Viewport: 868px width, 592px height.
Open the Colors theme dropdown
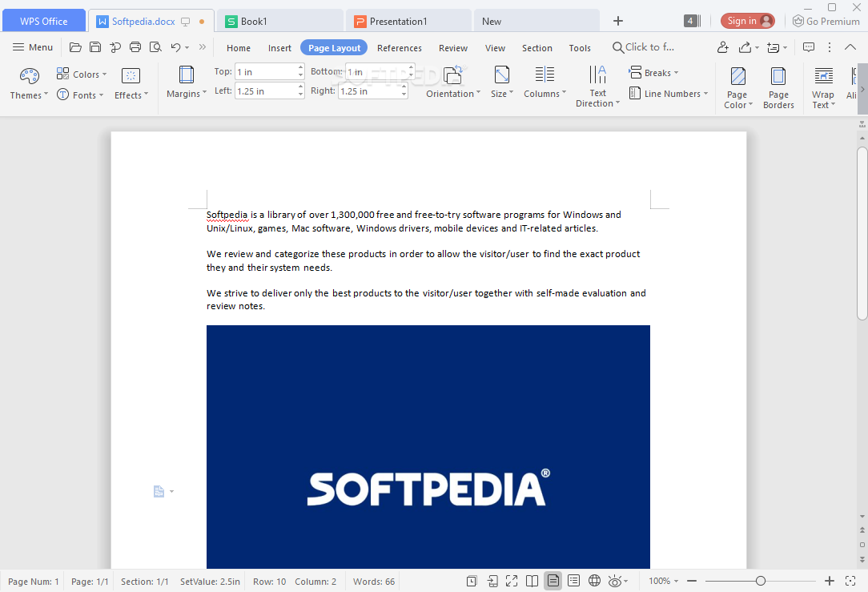pos(82,75)
